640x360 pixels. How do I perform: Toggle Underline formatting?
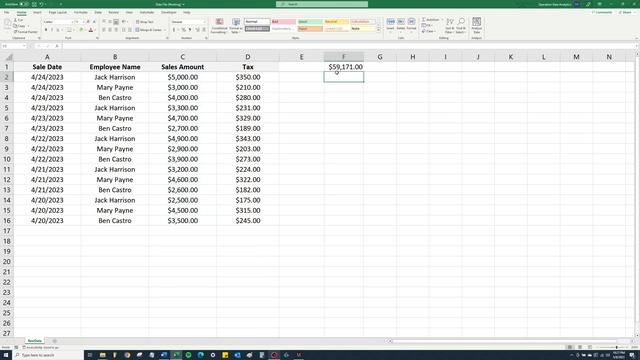58,30
